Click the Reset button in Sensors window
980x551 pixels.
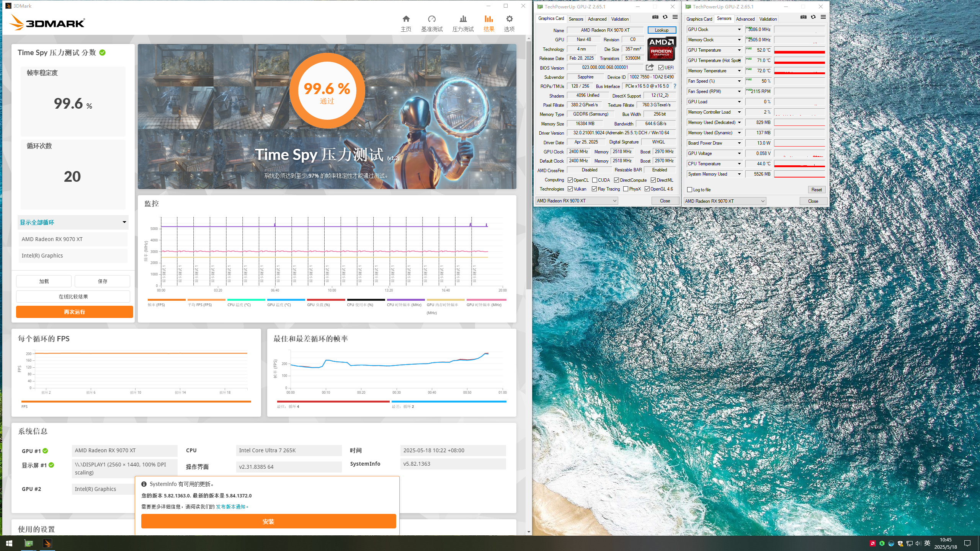tap(816, 190)
